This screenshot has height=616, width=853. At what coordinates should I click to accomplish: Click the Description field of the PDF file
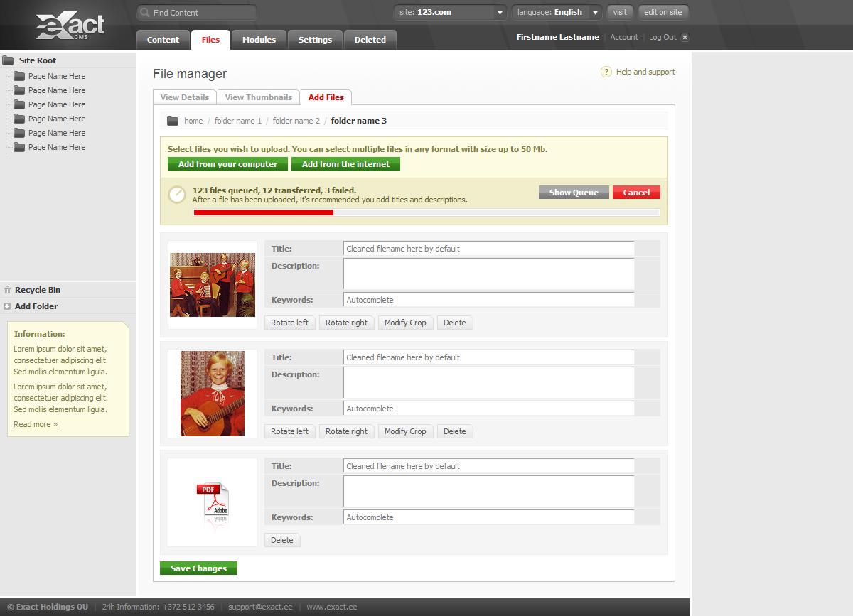[489, 491]
